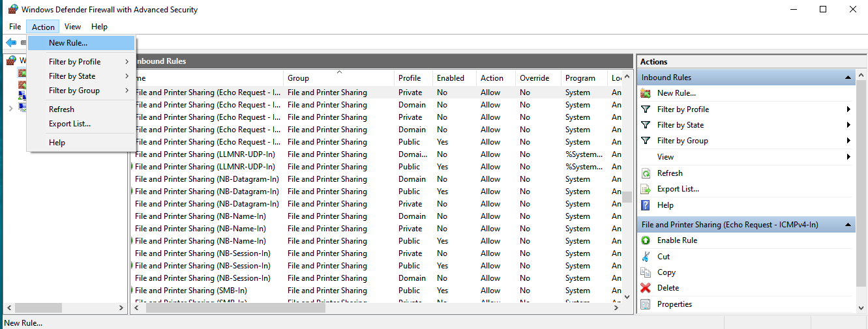Open the Help menu in menu bar
868x329 pixels.
pyautogui.click(x=99, y=27)
